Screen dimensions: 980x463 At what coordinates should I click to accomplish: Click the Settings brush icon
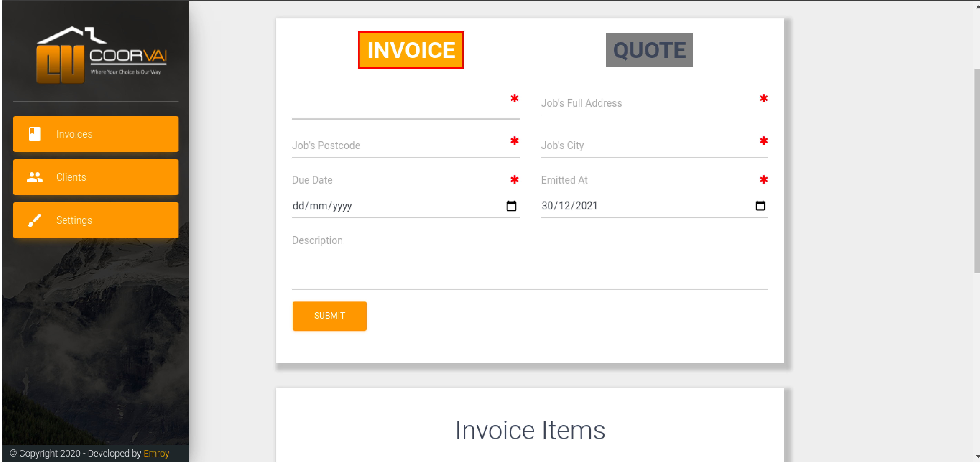(35, 220)
